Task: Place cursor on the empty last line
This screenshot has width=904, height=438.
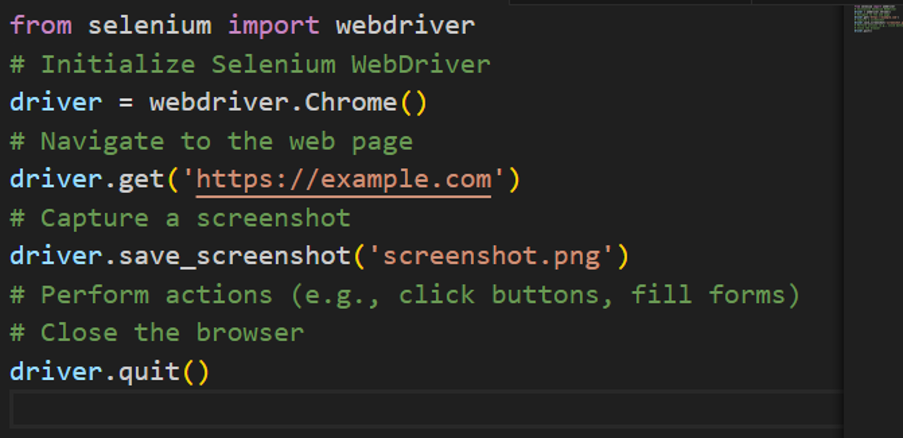Action: (x=400, y=410)
